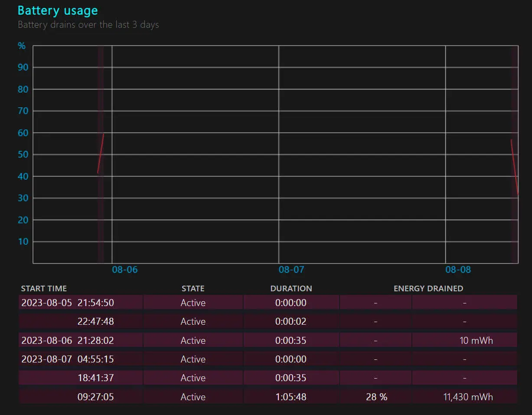Select the row starting at 18:41:37
The image size is (532, 415).
(x=268, y=378)
